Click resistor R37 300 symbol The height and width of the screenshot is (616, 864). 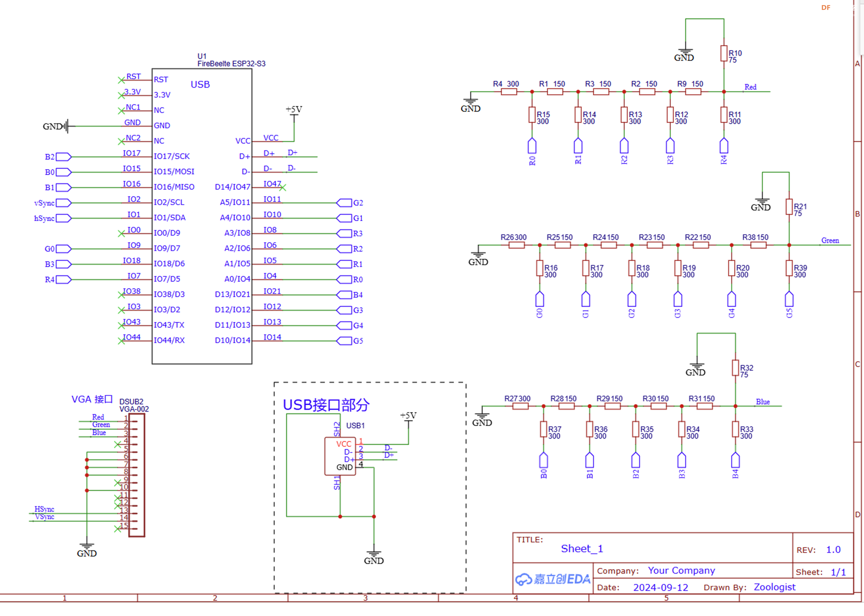tap(543, 430)
